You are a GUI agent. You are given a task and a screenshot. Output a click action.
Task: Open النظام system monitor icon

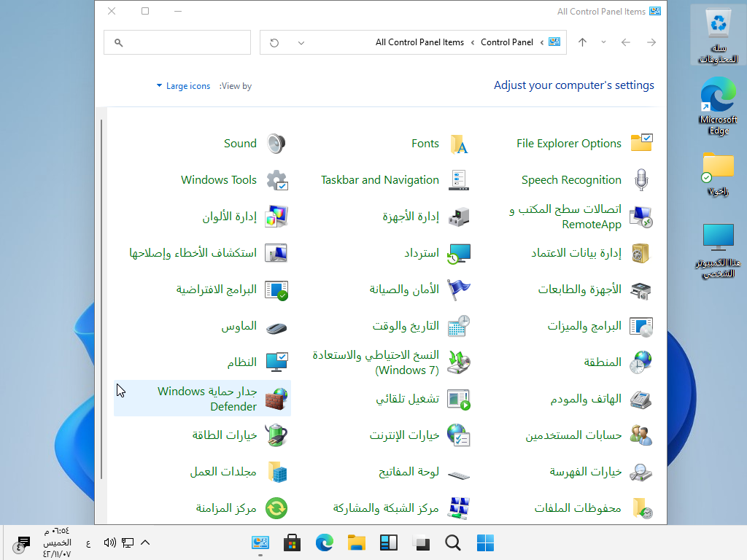click(276, 362)
